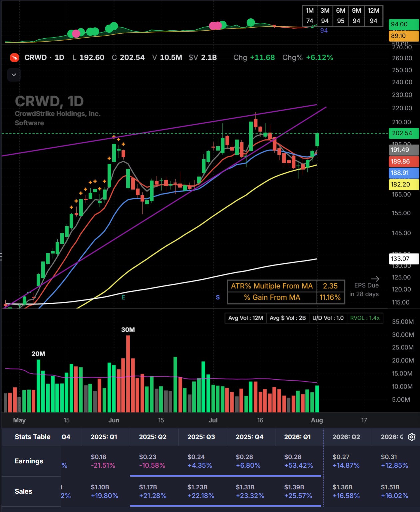The height and width of the screenshot is (512, 420).
Task: Click the RVOL : 1.4x box
Action: pyautogui.click(x=365, y=318)
